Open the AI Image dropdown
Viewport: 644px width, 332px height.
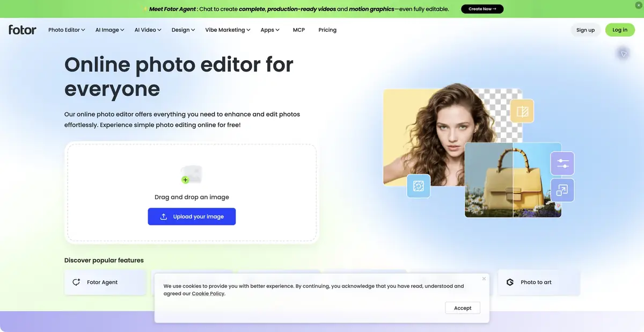(x=110, y=30)
